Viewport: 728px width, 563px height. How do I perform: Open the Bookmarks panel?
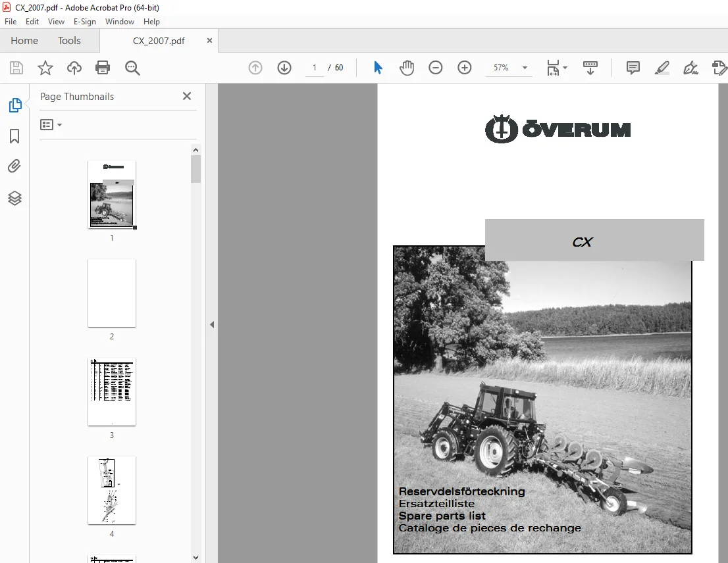point(14,136)
